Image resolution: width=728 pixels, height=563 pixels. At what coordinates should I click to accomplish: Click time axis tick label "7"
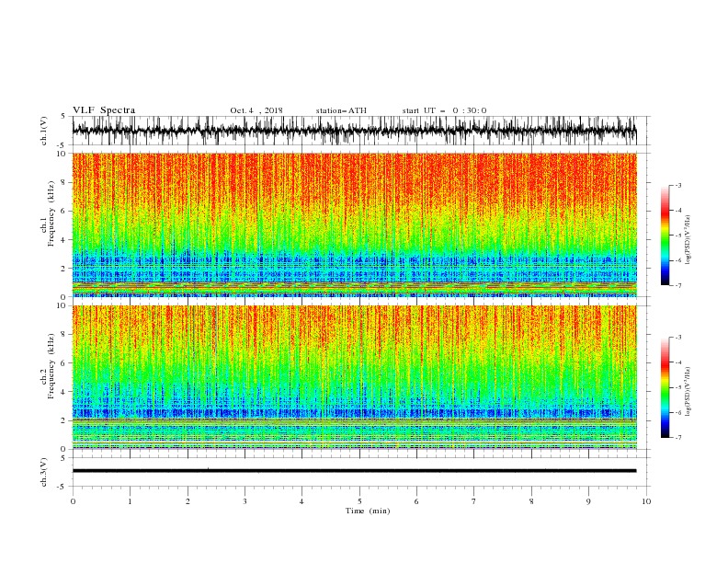474,501
